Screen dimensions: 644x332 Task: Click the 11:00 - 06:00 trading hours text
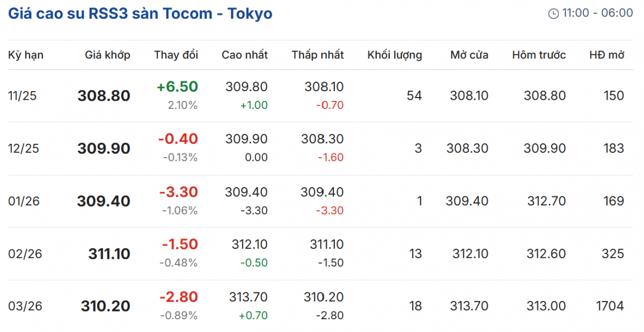597,13
